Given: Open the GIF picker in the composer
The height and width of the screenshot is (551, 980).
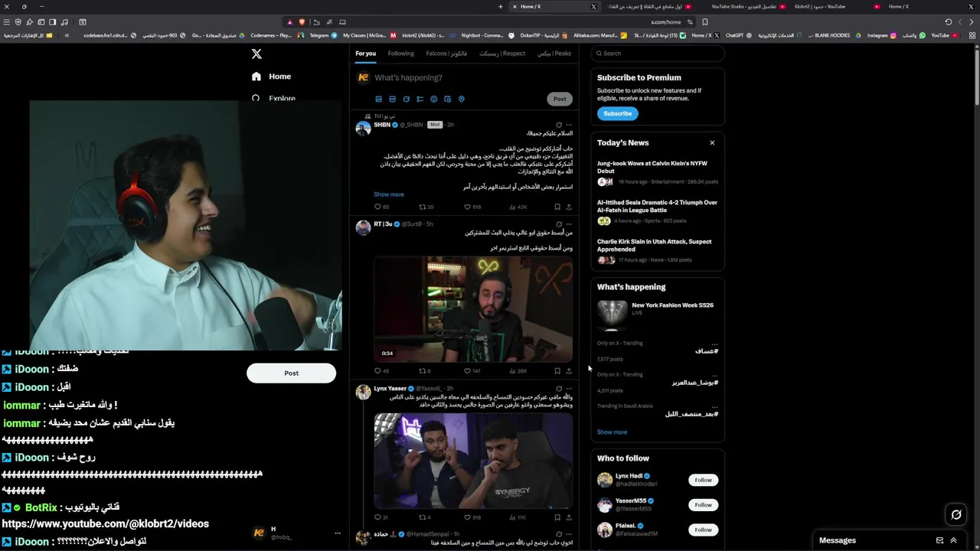Looking at the screenshot, I should (x=392, y=99).
